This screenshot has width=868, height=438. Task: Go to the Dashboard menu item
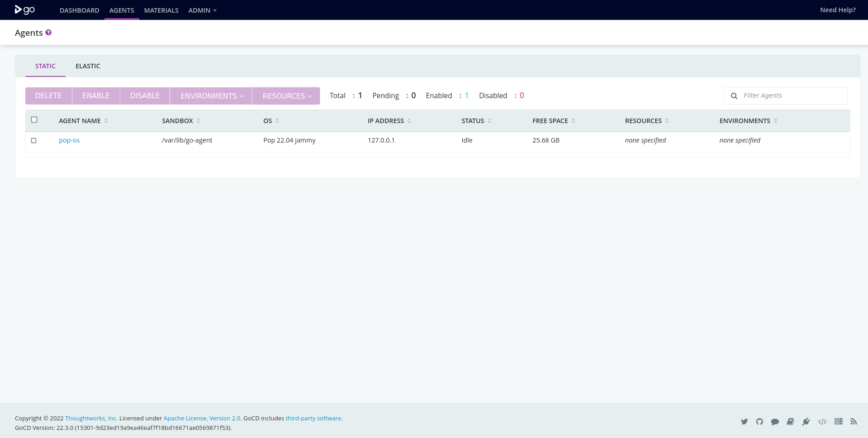pyautogui.click(x=80, y=10)
